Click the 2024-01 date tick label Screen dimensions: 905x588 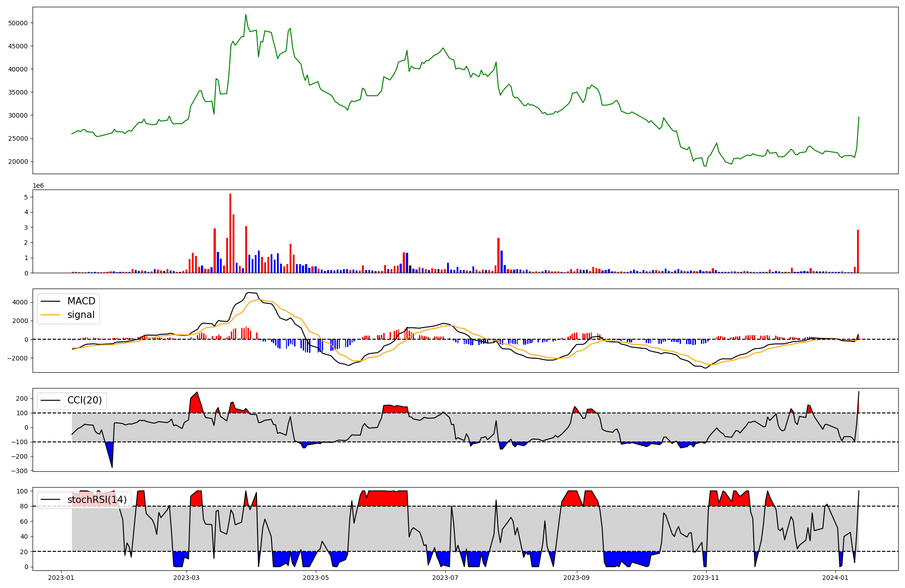(835, 578)
